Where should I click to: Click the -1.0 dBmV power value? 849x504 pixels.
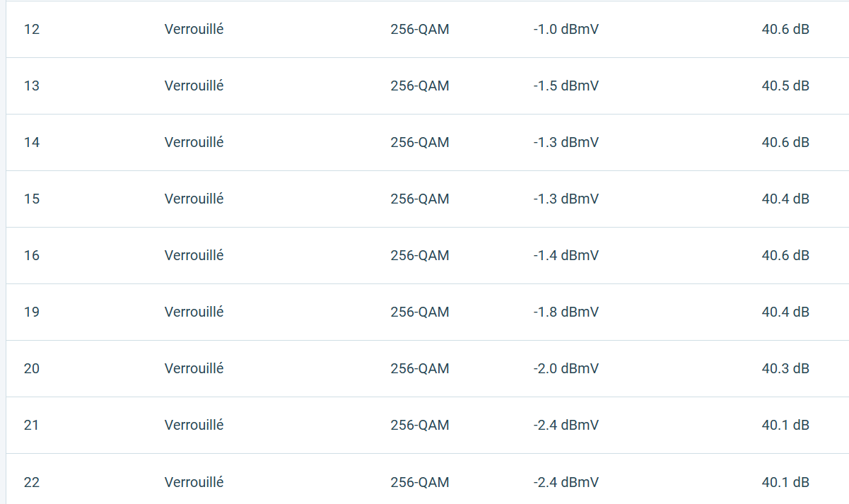click(x=566, y=30)
